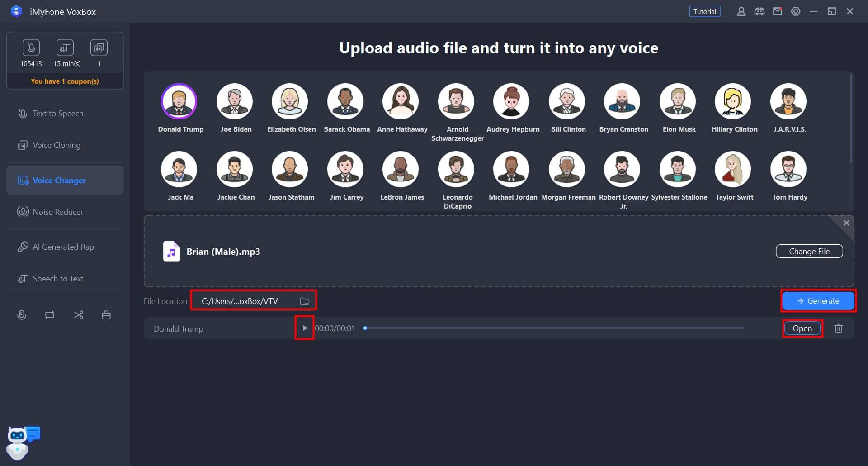This screenshot has height=466, width=868.
Task: Choose the Jack Ma voice avatar
Action: [179, 169]
